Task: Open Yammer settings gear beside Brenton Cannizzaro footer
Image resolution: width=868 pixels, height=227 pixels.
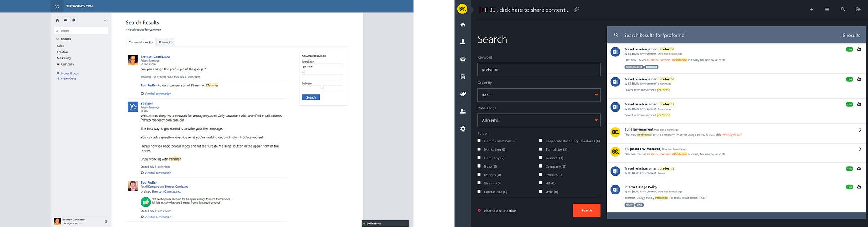Action: pos(106,221)
